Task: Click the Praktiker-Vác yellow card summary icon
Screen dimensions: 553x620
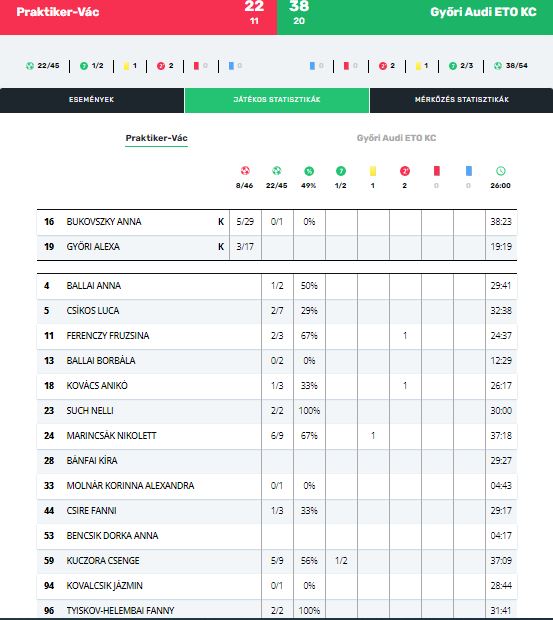Action: 126,66
